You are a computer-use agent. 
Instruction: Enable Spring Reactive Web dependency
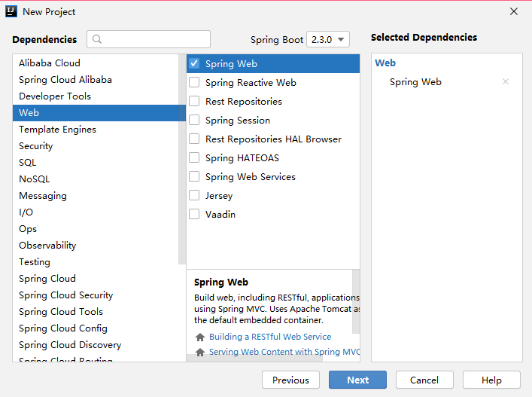tap(194, 83)
